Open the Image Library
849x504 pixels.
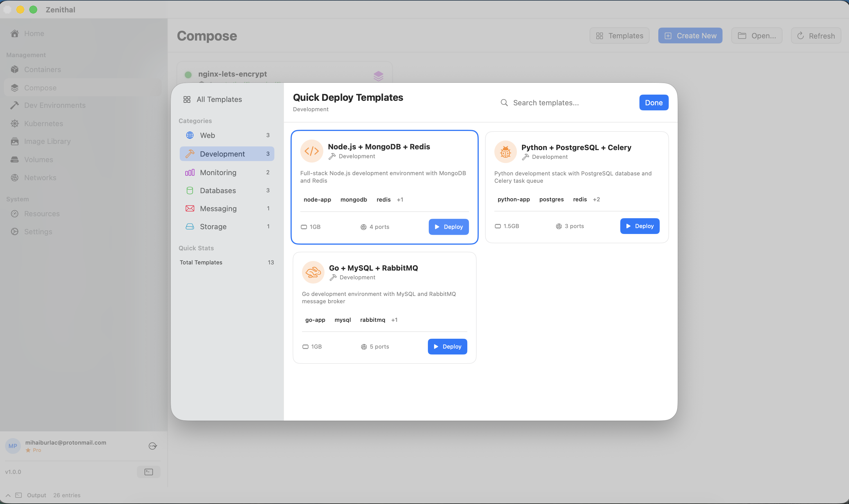coord(47,141)
